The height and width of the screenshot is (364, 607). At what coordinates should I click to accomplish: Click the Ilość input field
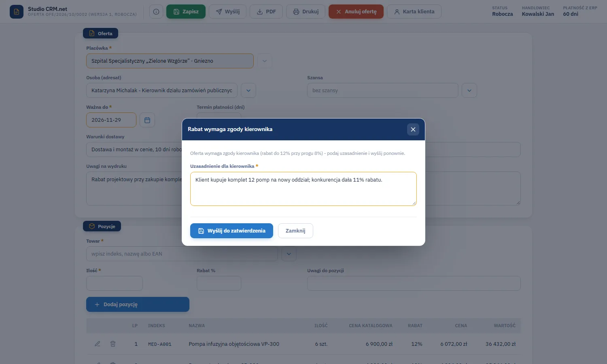coord(115,284)
